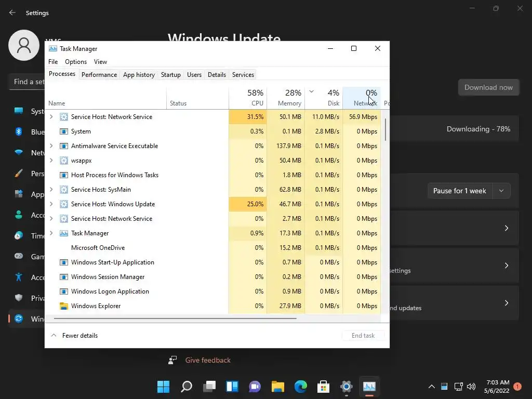Click the Task Manager taskbar icon

[369, 387]
